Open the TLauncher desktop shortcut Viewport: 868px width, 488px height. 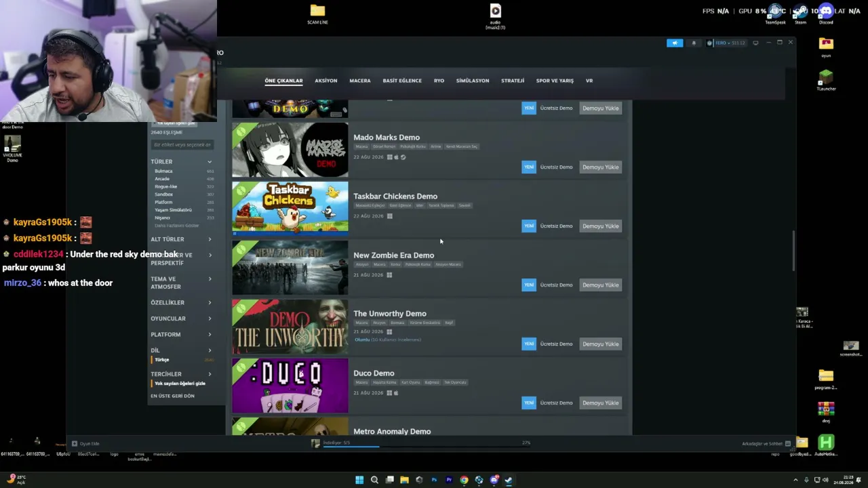click(826, 80)
